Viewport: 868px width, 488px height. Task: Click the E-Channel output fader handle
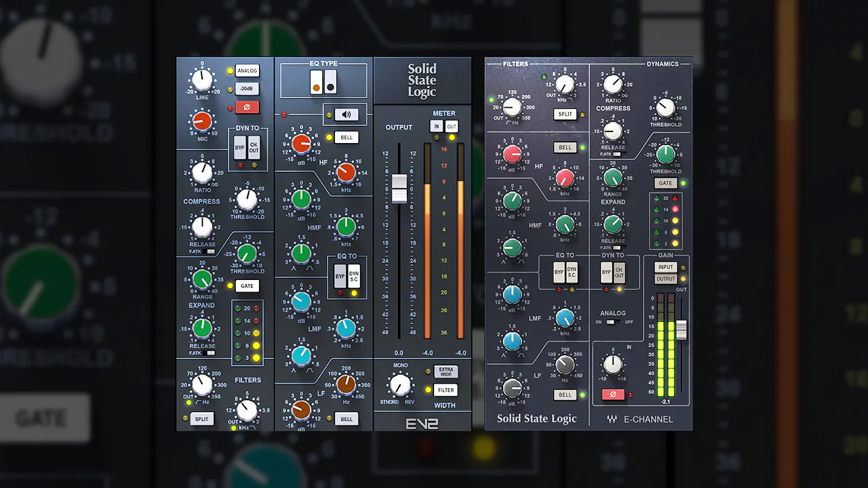(x=682, y=331)
